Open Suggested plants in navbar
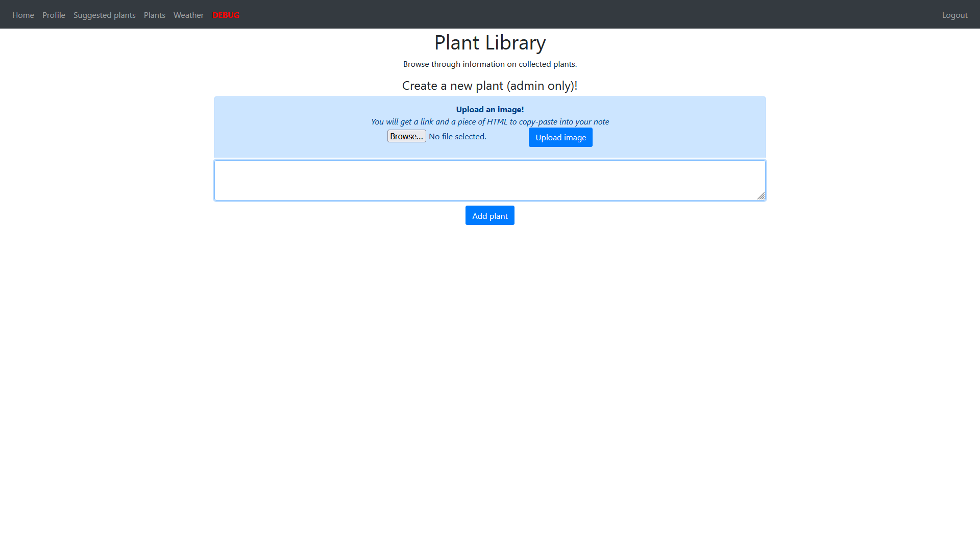980x551 pixels. 104,15
